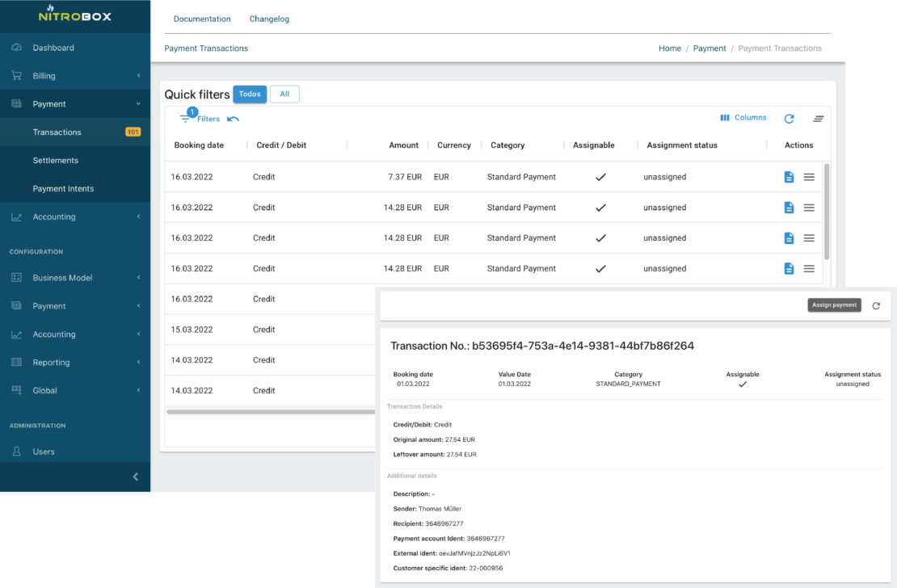Collapse the sidebar with bottom arrow
The width and height of the screenshot is (897, 588).
136,477
